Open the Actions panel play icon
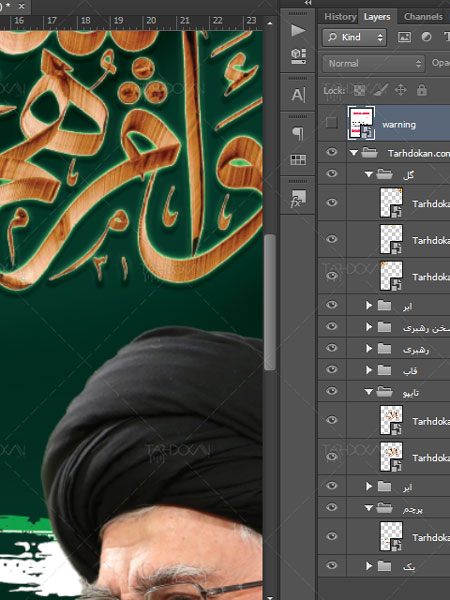The image size is (450, 600). point(298,30)
